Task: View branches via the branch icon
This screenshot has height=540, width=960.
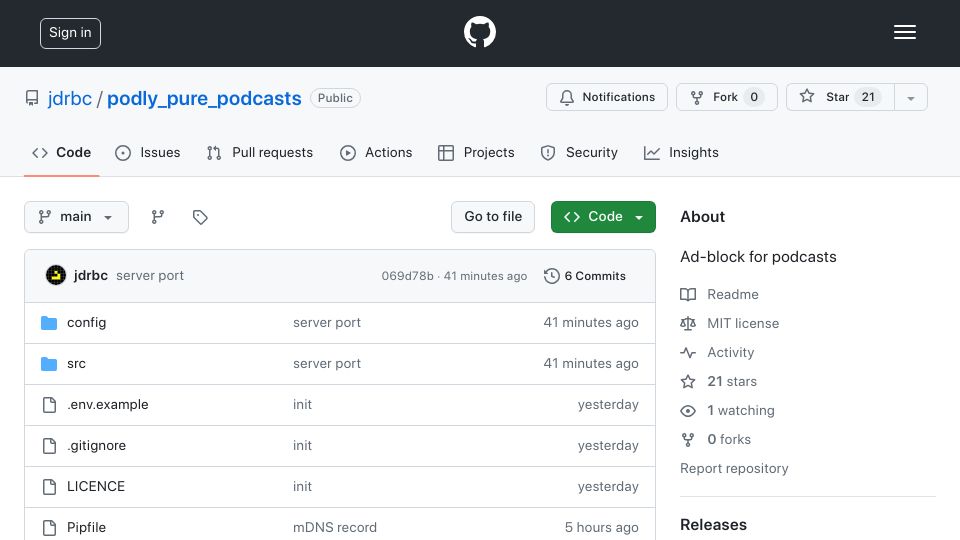Action: coord(158,217)
